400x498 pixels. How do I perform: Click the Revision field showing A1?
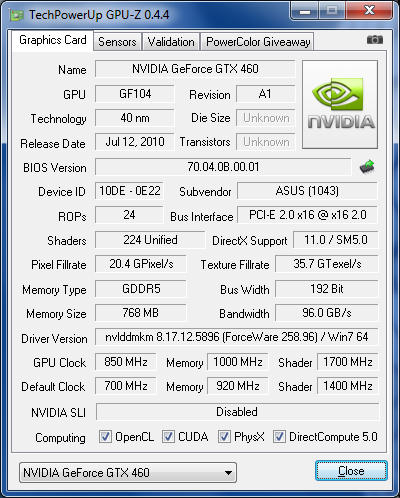[266, 94]
